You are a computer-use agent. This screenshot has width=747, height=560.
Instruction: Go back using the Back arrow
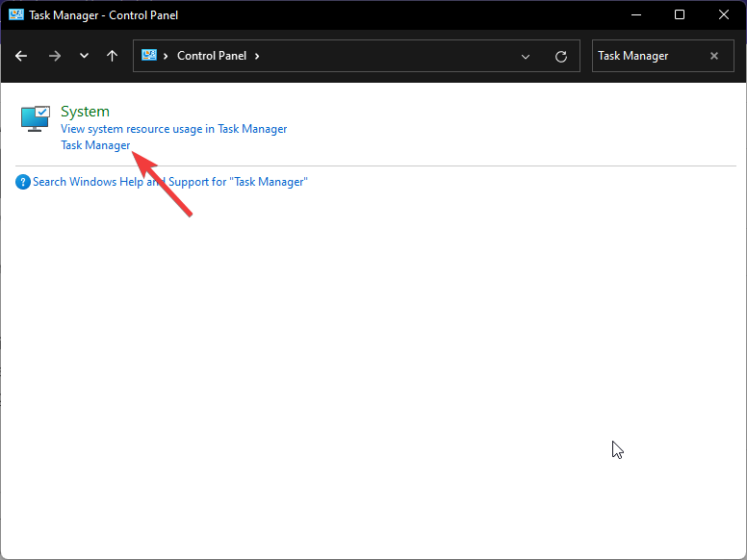[x=21, y=56]
